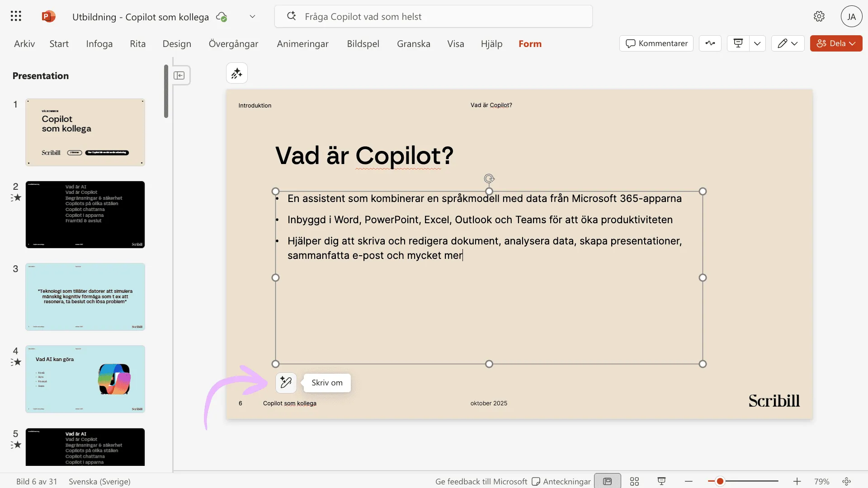This screenshot has width=868, height=488.
Task: Open the Kommentarer pane
Action: point(656,43)
